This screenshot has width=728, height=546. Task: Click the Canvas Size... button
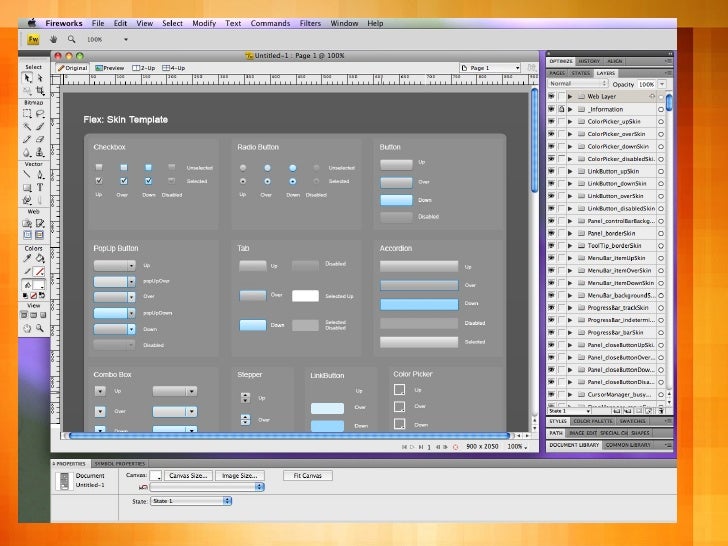[187, 476]
